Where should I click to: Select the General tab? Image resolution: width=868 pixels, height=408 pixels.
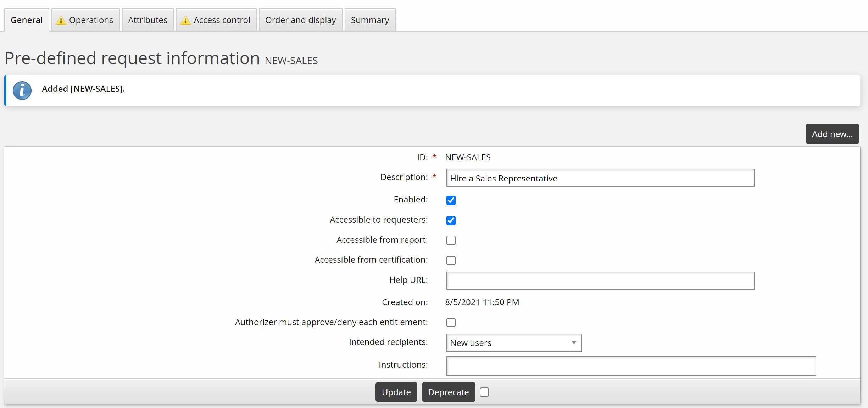tap(27, 20)
